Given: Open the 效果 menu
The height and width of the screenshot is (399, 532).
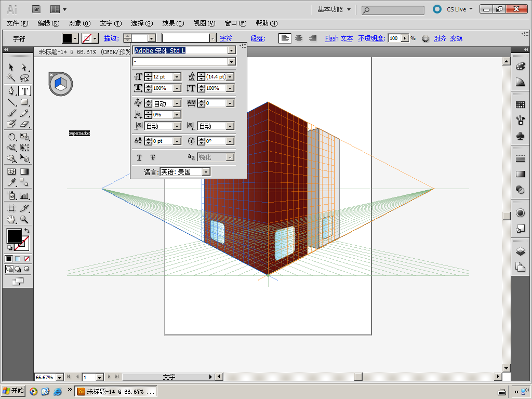Looking at the screenshot, I should coord(173,23).
